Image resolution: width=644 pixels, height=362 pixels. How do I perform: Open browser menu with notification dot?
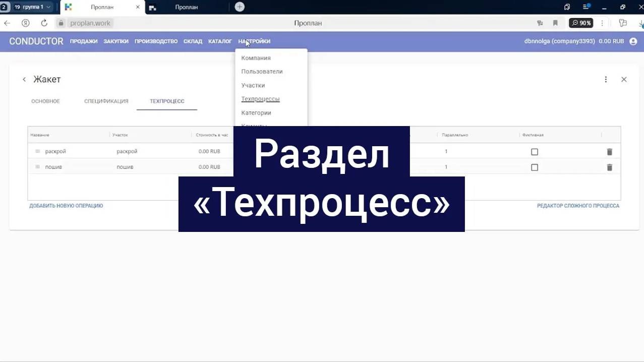(x=586, y=7)
